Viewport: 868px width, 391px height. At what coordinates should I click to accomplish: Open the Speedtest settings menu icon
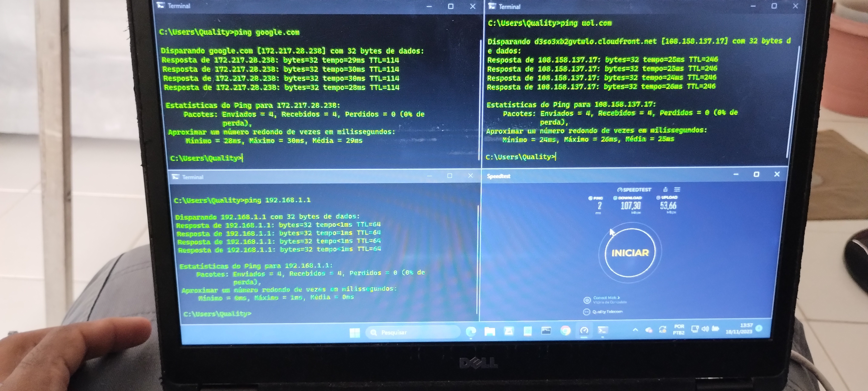click(x=677, y=189)
